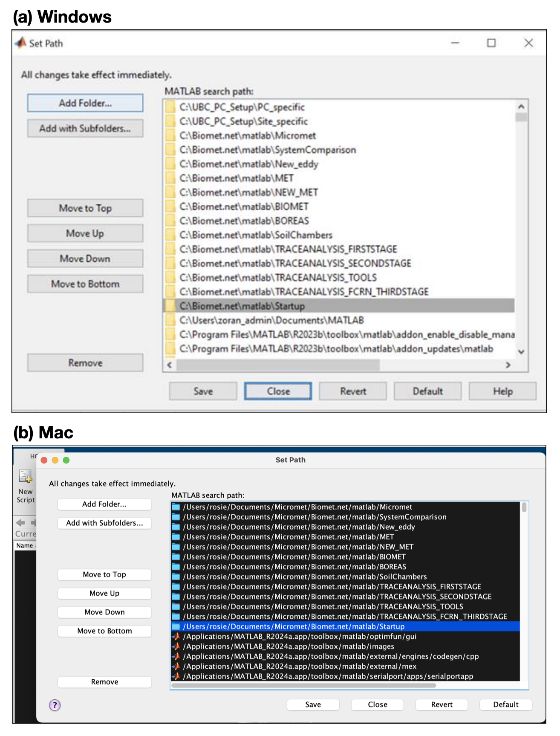The image size is (560, 736).
Task: Click Move Up in Windows dialog
Action: (x=85, y=233)
